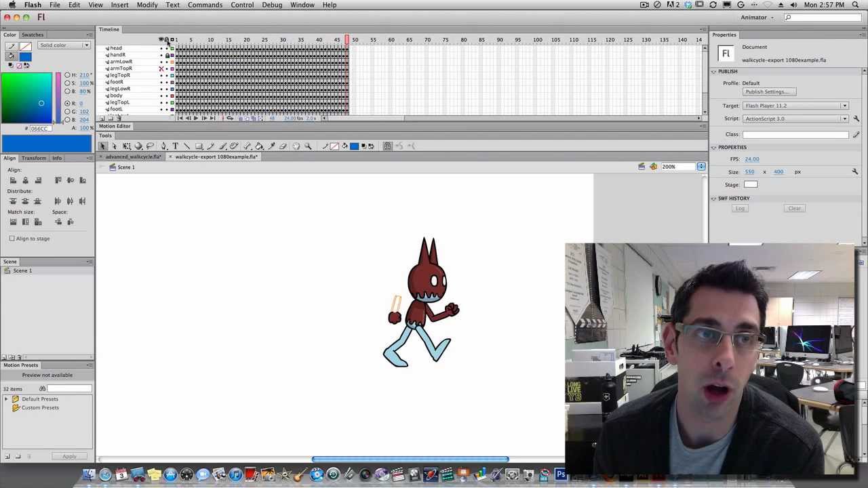The height and width of the screenshot is (488, 868).
Task: Expand the Default Presets folder
Action: click(7, 399)
